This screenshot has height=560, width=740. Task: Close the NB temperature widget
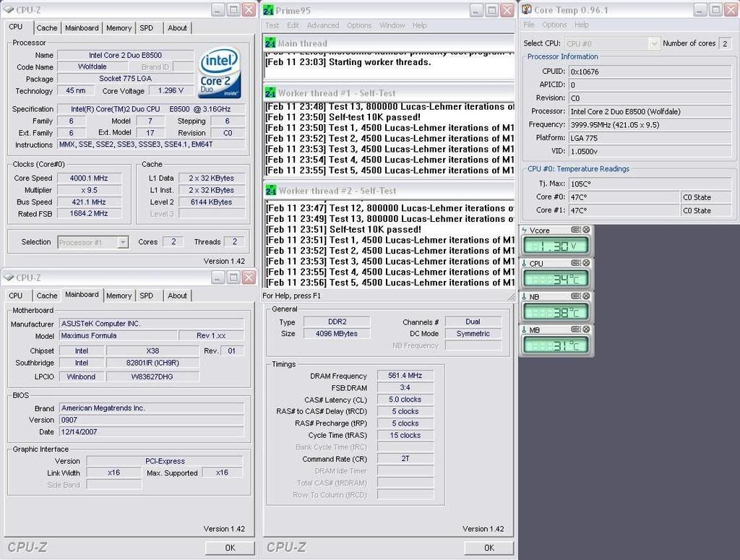click(x=585, y=296)
